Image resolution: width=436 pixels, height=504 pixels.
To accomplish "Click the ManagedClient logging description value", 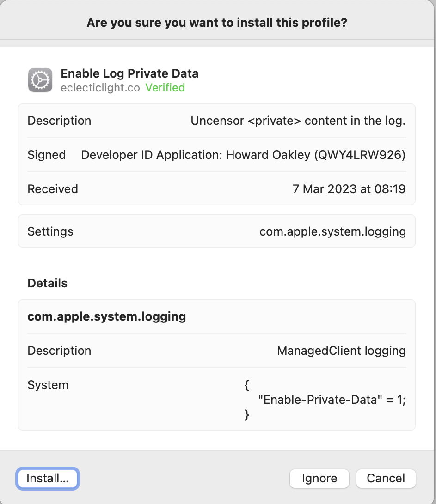I will pyautogui.click(x=341, y=351).
